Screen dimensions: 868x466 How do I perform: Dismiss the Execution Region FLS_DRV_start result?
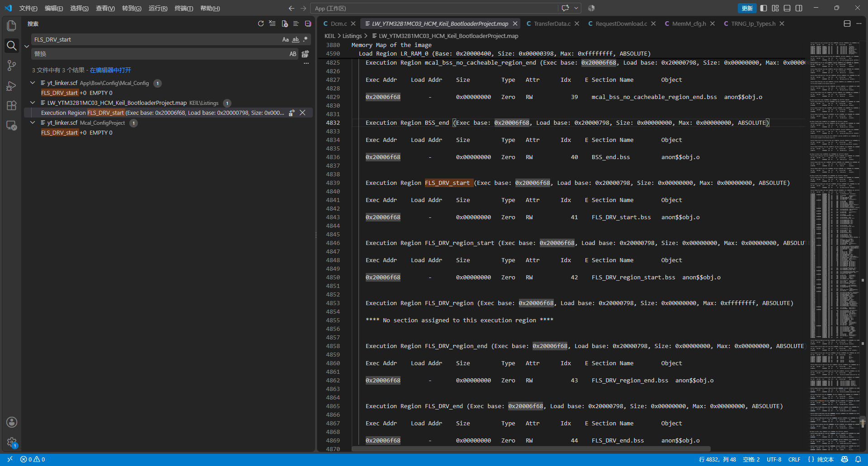coord(302,113)
